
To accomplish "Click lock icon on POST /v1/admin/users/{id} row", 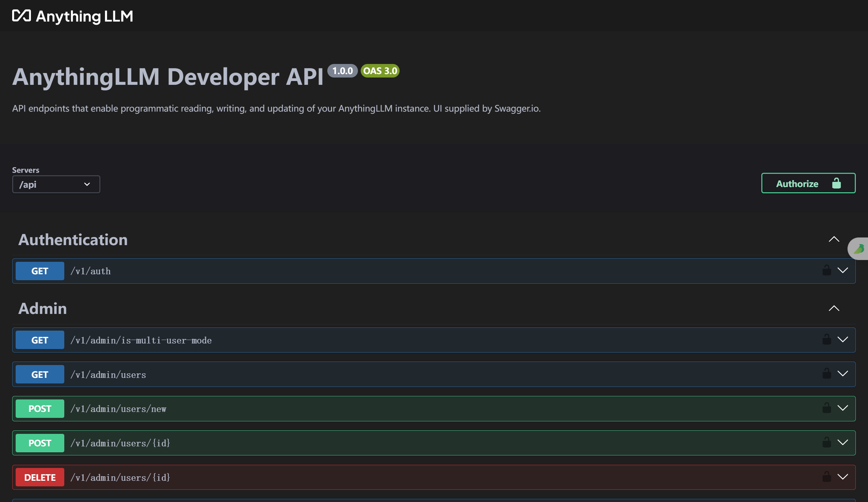I will (x=827, y=443).
